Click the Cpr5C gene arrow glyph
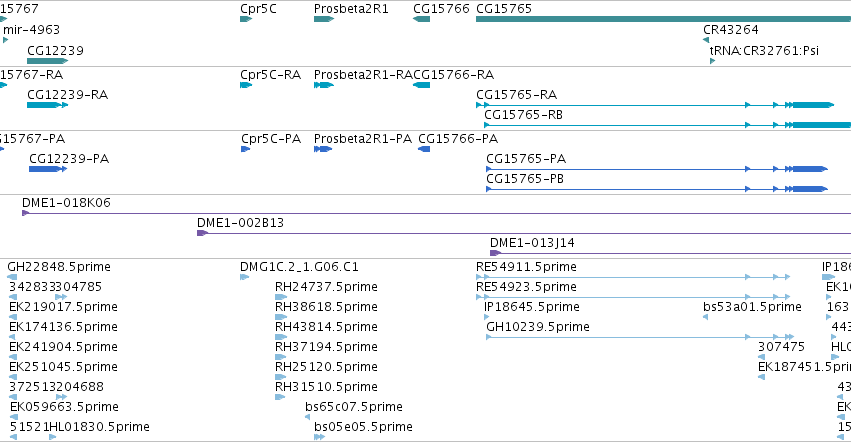This screenshot has height=442, width=851. point(246,19)
